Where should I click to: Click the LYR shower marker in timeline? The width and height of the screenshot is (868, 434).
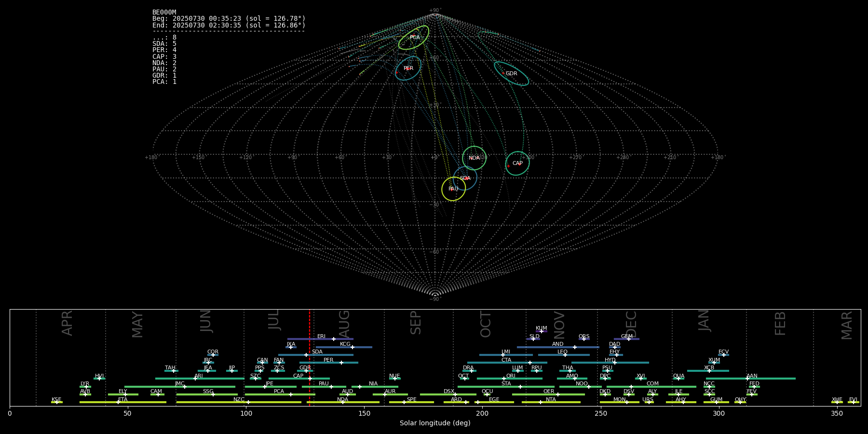click(86, 387)
